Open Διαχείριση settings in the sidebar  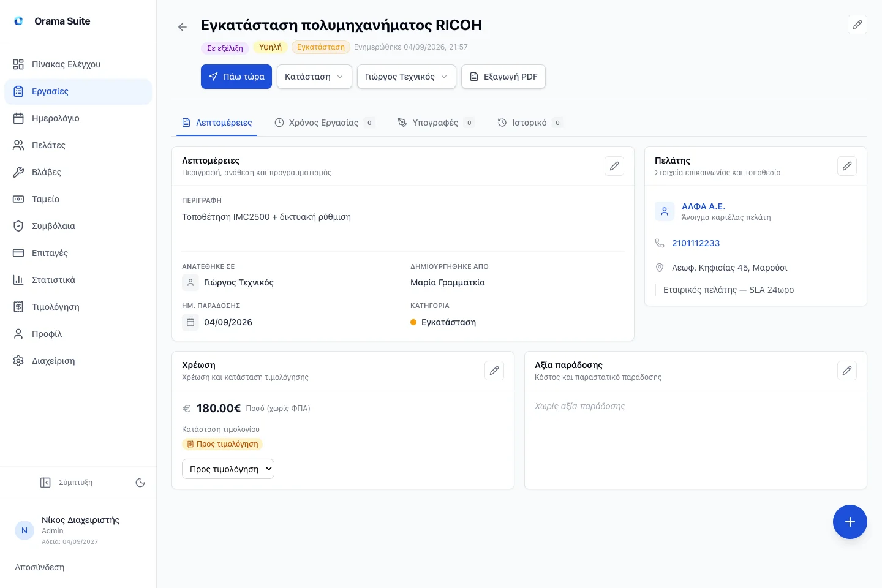(78, 361)
